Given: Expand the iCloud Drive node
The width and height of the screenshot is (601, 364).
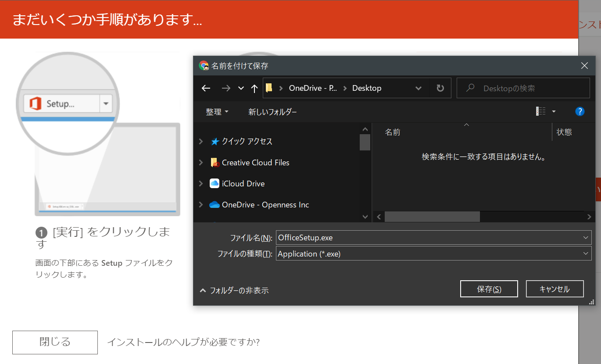Looking at the screenshot, I should pos(201,183).
